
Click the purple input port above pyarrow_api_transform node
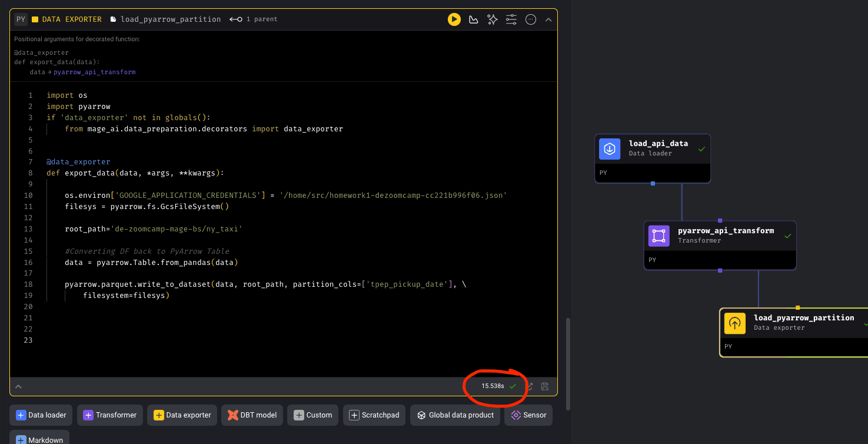click(720, 221)
